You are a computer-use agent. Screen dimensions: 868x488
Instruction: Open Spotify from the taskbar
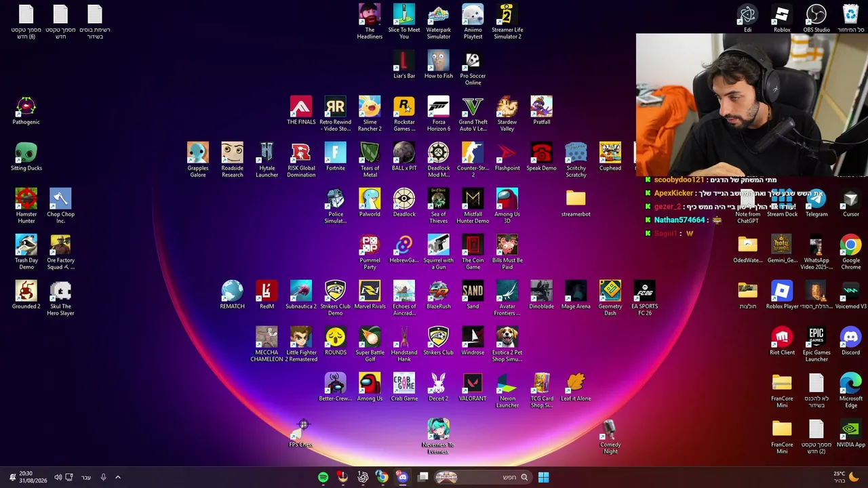tap(323, 477)
